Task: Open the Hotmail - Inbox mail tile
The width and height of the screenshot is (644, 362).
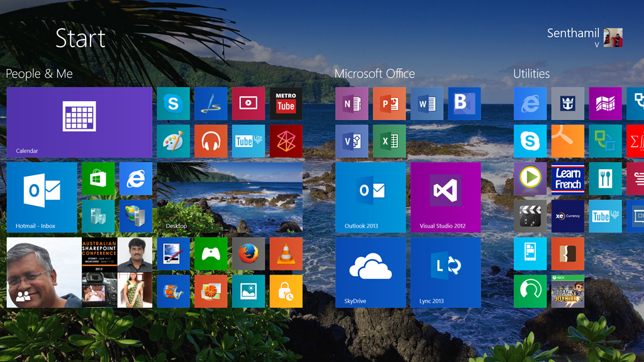Action: (x=42, y=197)
